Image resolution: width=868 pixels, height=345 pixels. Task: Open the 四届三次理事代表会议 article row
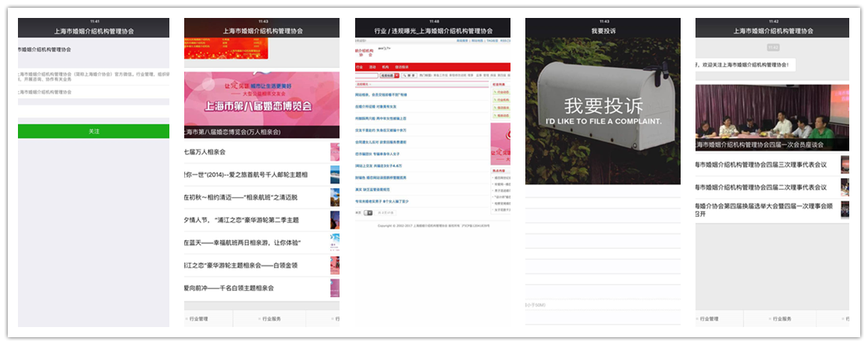tap(772, 165)
